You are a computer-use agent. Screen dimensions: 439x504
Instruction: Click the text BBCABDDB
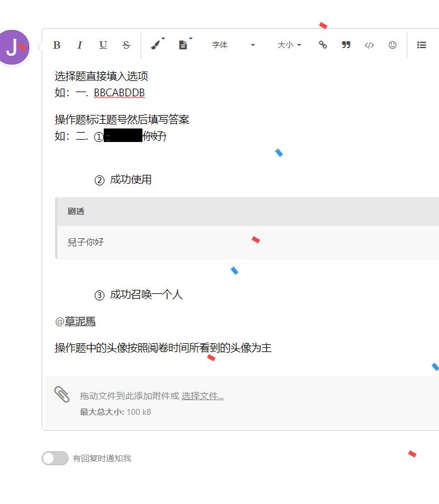(x=119, y=93)
